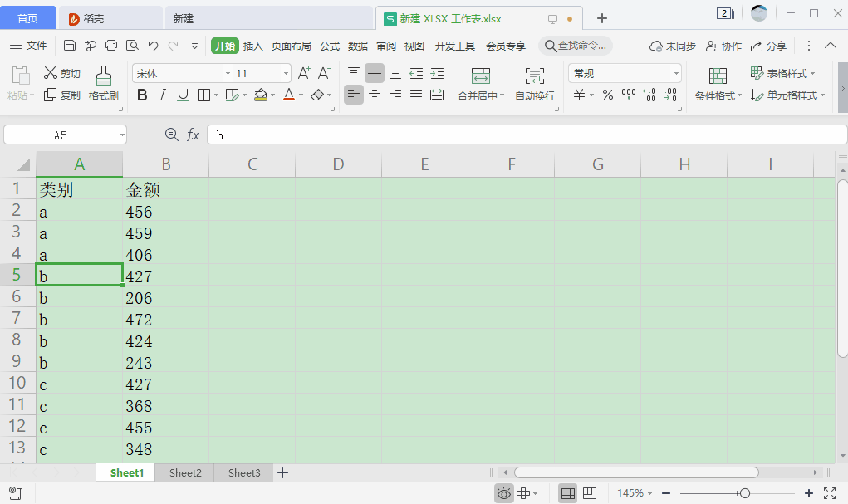Toggle eye protection mode in status bar

[x=503, y=493]
